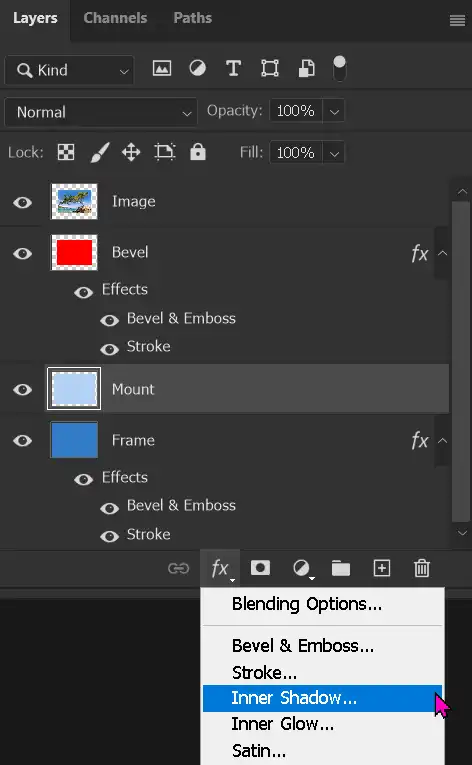Open the Kind filter dropdown
Image resolution: width=472 pixels, height=765 pixels.
coord(69,70)
